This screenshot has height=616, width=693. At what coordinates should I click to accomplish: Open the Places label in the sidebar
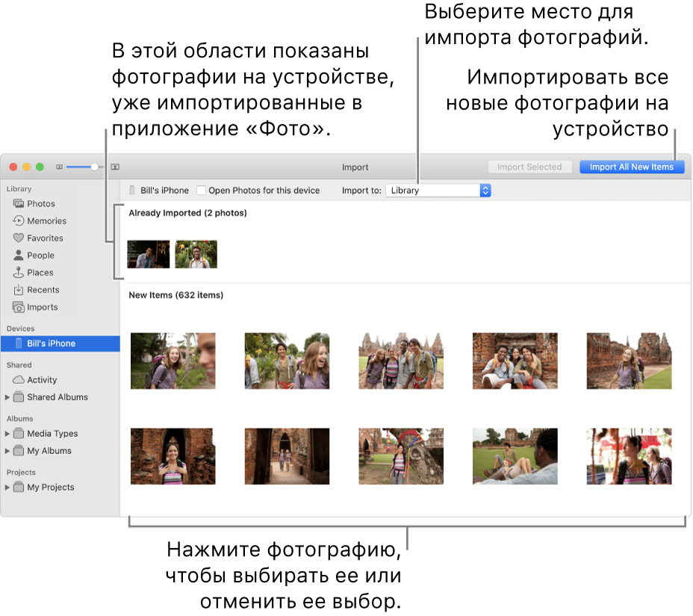tap(40, 273)
